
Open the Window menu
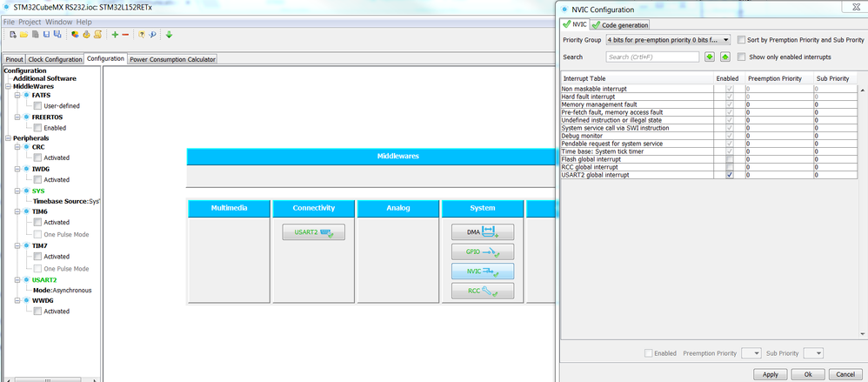pyautogui.click(x=58, y=22)
